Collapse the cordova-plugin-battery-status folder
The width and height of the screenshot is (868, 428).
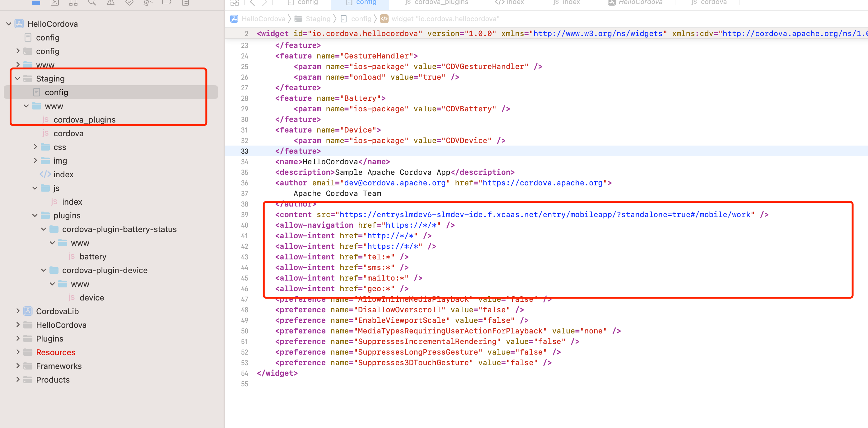pos(44,229)
